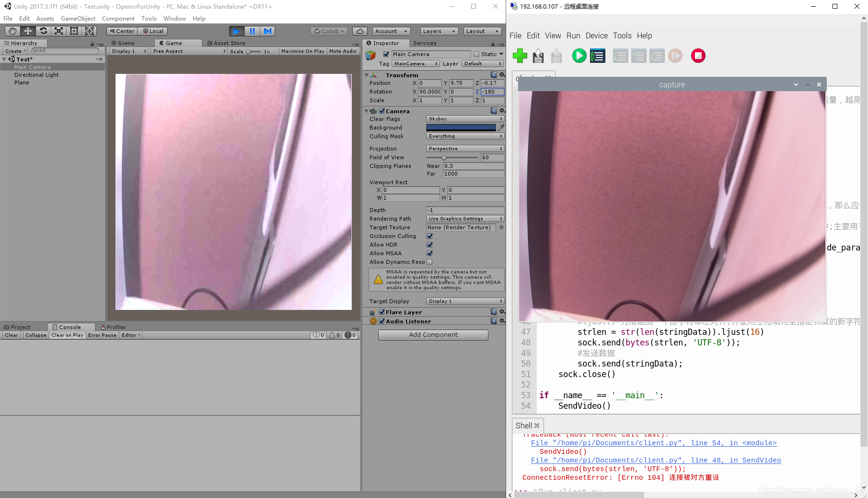This screenshot has height=498, width=868.
Task: Open the GameObject menu
Action: 78,18
